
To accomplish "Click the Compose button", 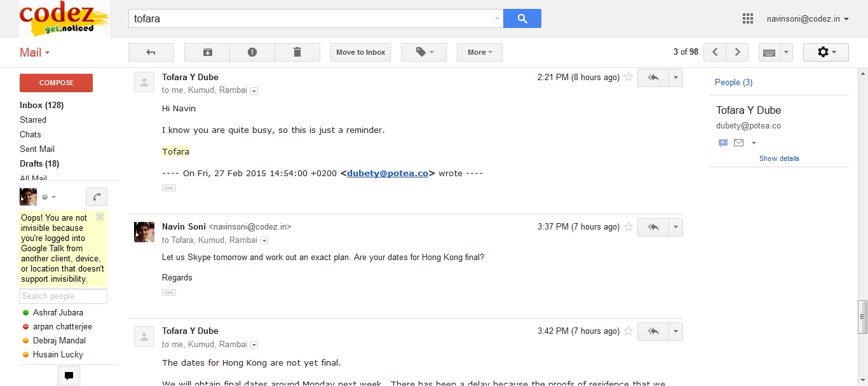I will [x=56, y=83].
